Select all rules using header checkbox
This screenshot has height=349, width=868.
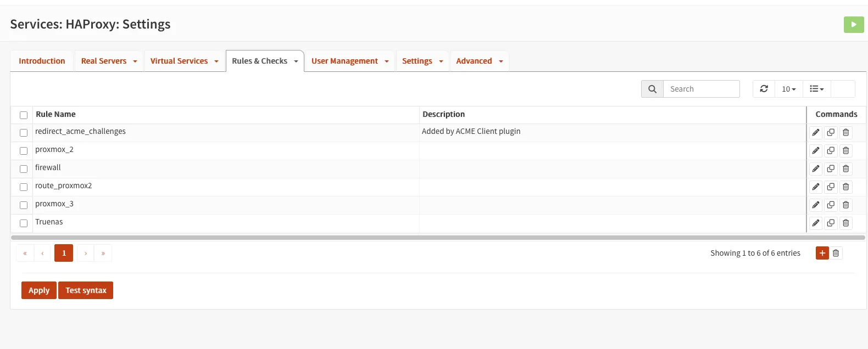click(x=24, y=115)
